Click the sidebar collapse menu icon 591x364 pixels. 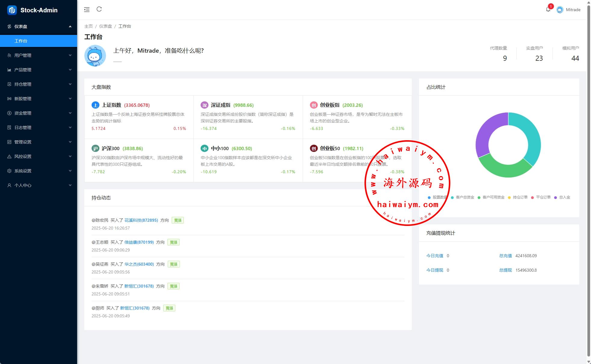[87, 10]
